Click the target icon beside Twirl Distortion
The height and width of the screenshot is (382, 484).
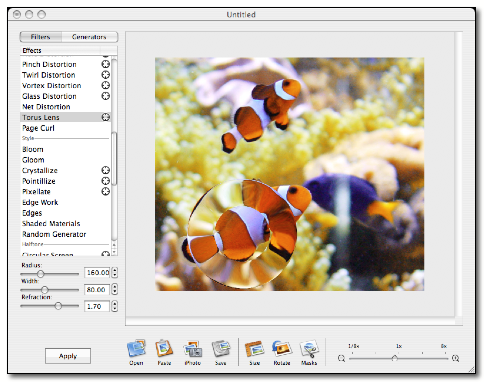(x=106, y=75)
